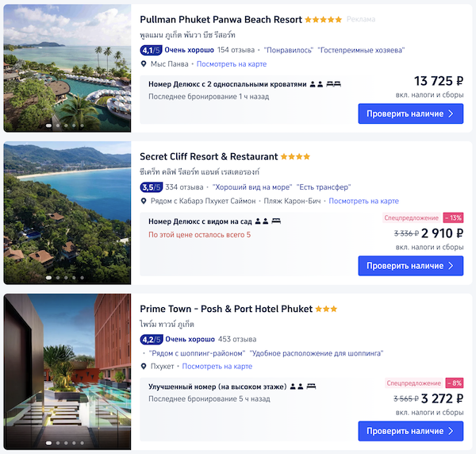Click the 4,2/5 rating badge for Prime Town

coord(151,339)
